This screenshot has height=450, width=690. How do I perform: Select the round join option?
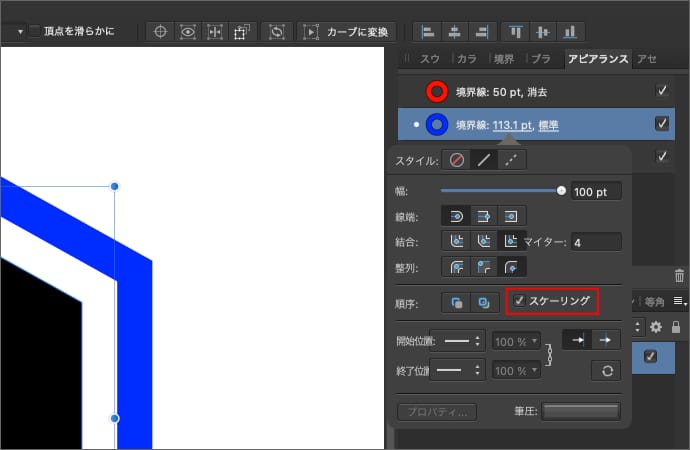tap(457, 241)
